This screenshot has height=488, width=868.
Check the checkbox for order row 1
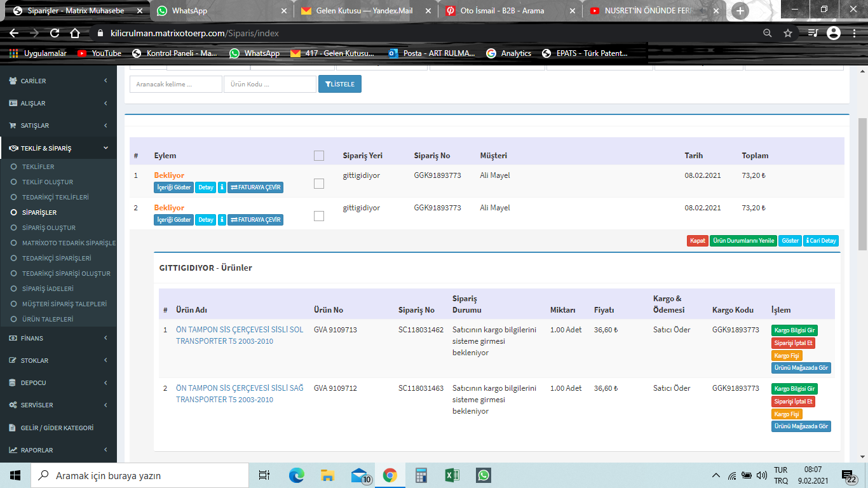319,184
